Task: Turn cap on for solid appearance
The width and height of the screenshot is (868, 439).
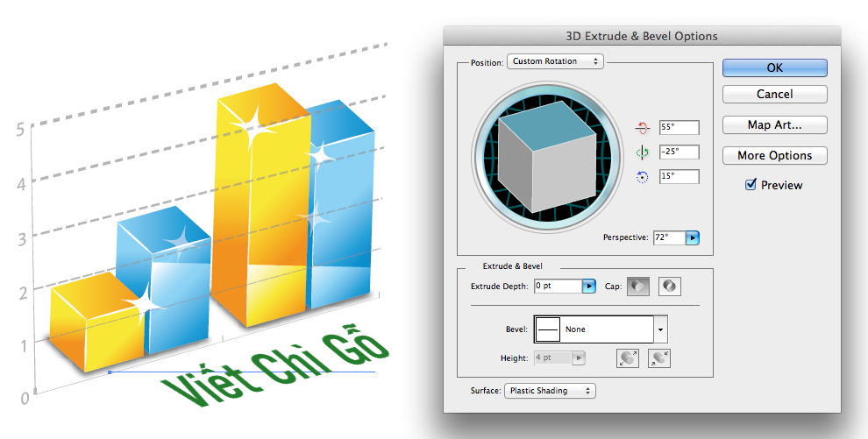Action: pos(637,287)
